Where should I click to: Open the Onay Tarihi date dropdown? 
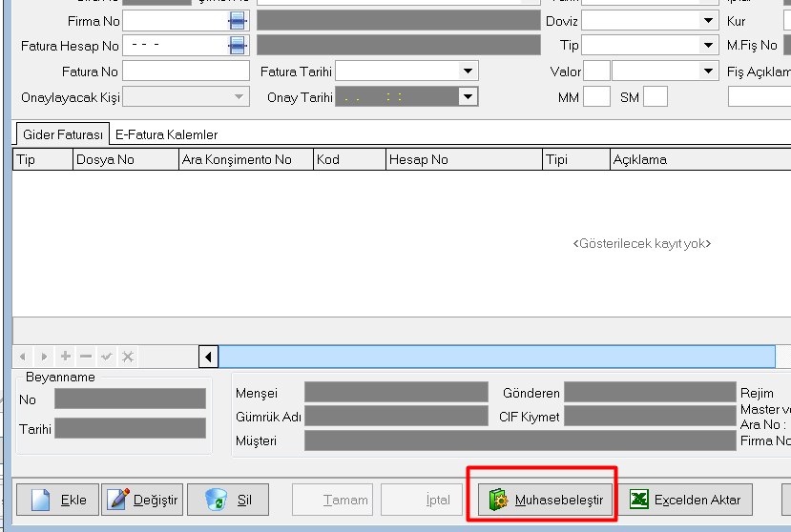click(x=468, y=96)
